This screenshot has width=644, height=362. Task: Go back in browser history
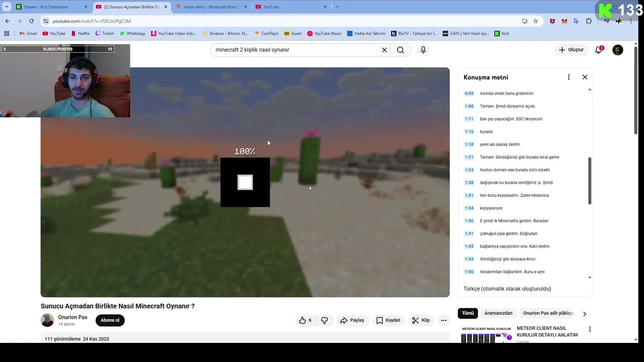pyautogui.click(x=7, y=21)
